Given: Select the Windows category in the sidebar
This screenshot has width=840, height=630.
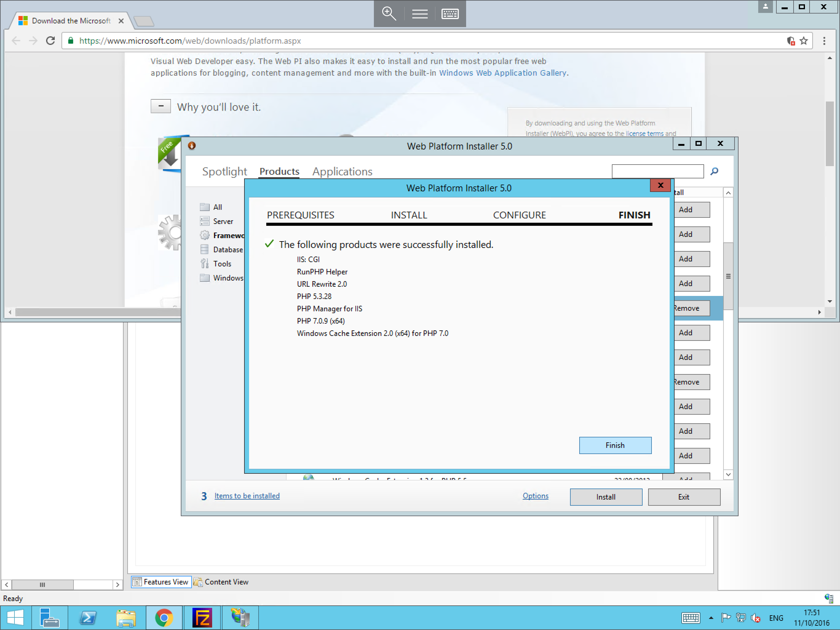Looking at the screenshot, I should coord(222,278).
